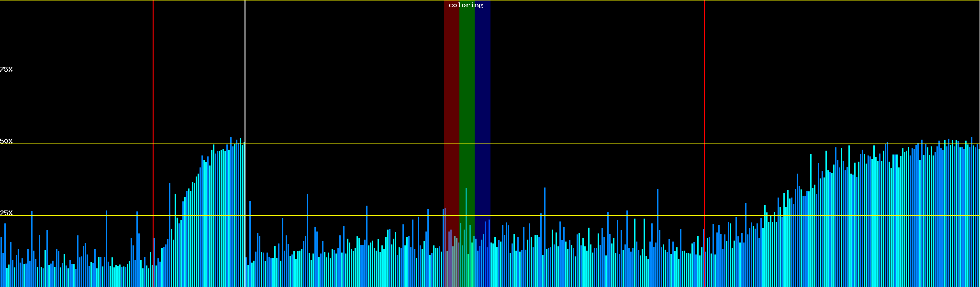Click the yellow 75% horizontal gridline
Image resolution: width=980 pixels, height=287 pixels.
click(x=574, y=72)
